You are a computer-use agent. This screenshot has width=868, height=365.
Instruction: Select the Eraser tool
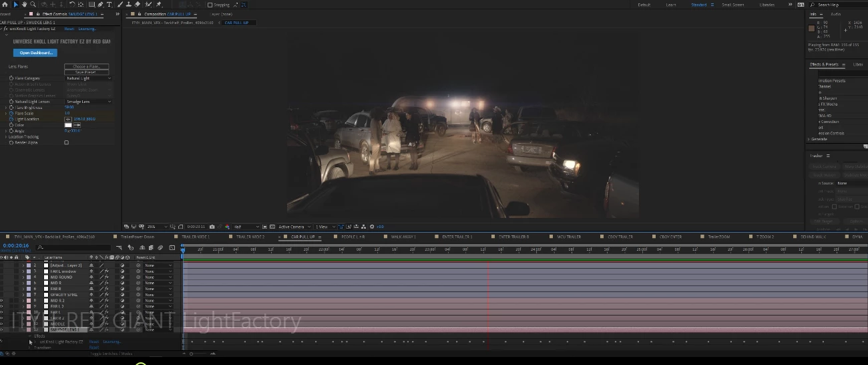tap(138, 4)
